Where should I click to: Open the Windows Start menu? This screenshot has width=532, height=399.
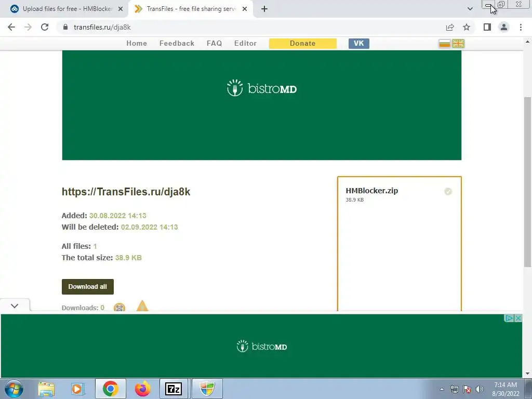[14, 389]
